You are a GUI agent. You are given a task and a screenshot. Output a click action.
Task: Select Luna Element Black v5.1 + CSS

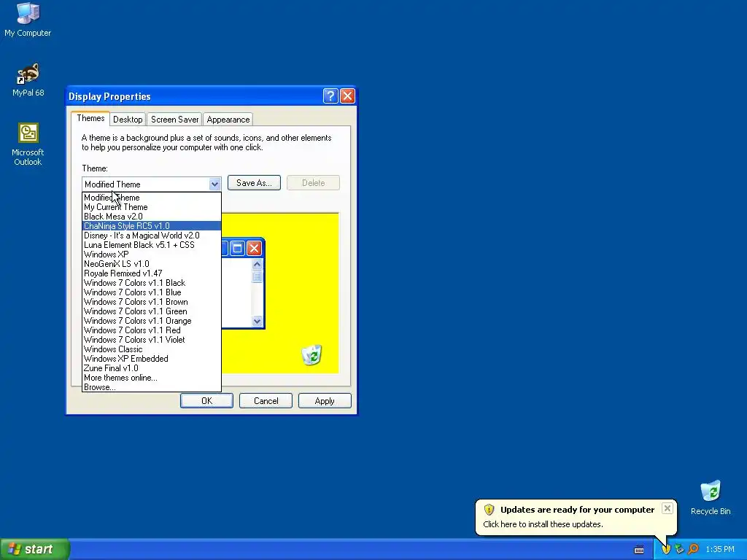[152, 245]
